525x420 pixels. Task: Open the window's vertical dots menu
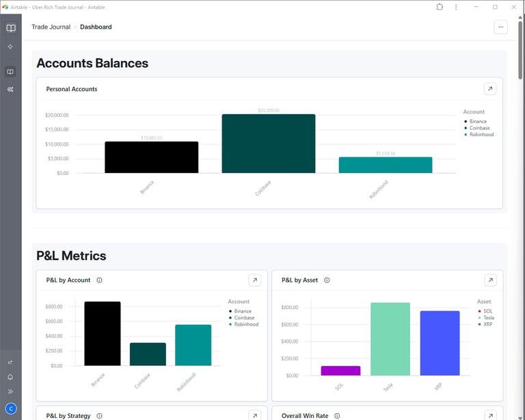[x=456, y=7]
